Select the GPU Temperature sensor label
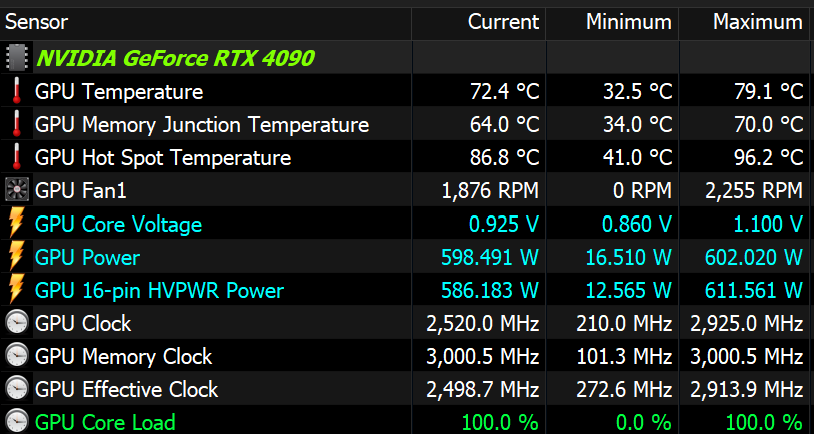 click(x=119, y=92)
